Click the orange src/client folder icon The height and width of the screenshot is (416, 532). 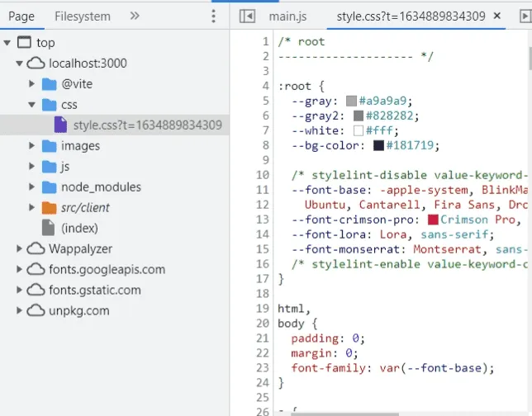pyautogui.click(x=50, y=208)
